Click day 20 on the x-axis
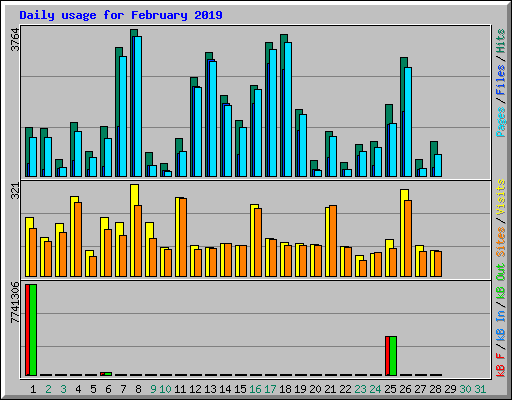The height and width of the screenshot is (400, 512). click(315, 389)
